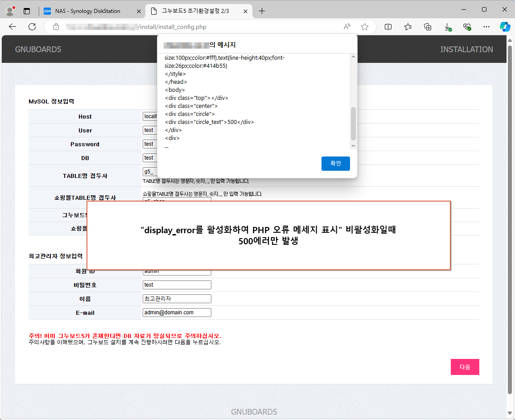Click the 최고관리자 정보입력 heading
The image size is (515, 420).
click(x=55, y=256)
